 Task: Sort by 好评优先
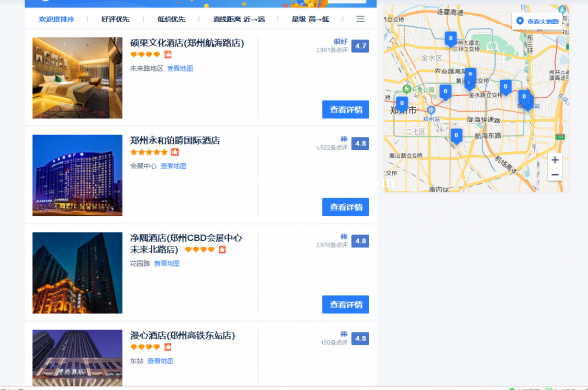115,19
